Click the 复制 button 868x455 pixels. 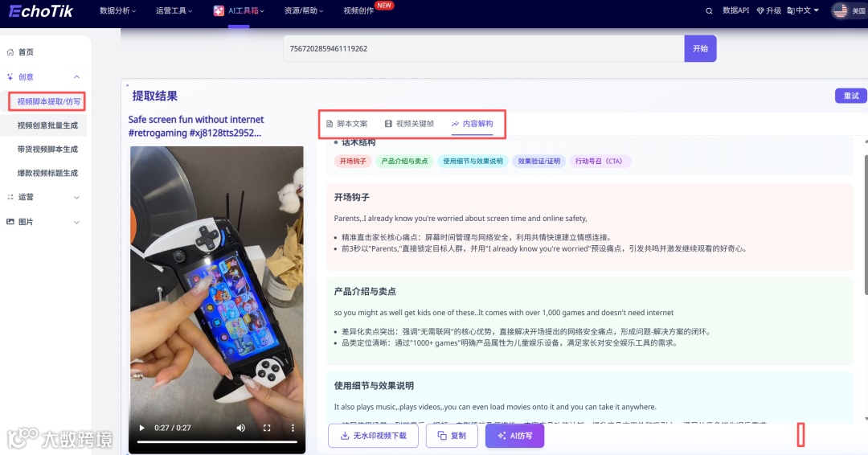[452, 436]
